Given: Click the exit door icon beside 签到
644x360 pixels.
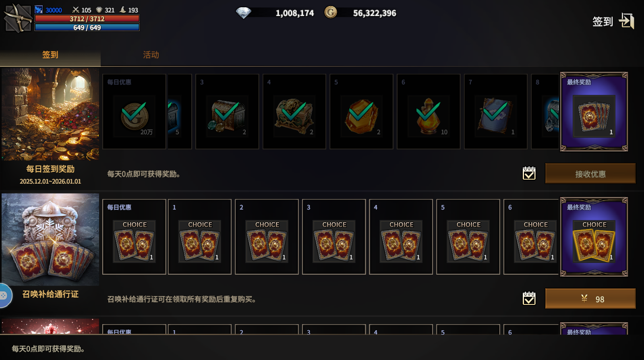Looking at the screenshot, I should point(627,21).
